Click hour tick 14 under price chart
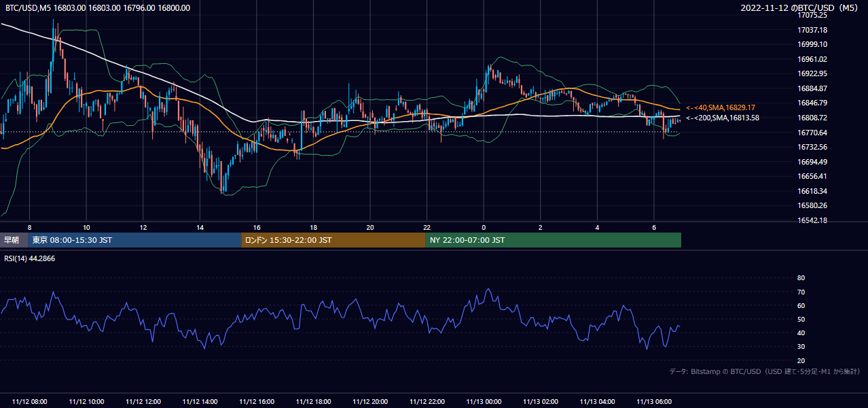 coord(200,227)
